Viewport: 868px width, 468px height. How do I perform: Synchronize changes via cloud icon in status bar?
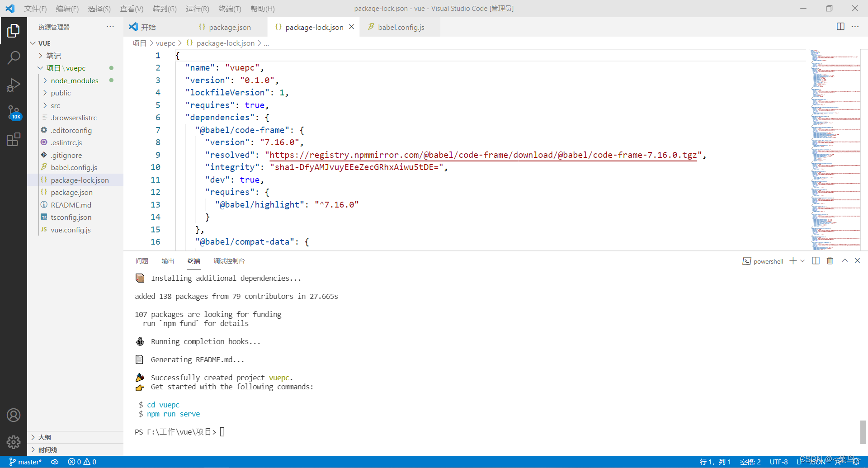click(55, 462)
